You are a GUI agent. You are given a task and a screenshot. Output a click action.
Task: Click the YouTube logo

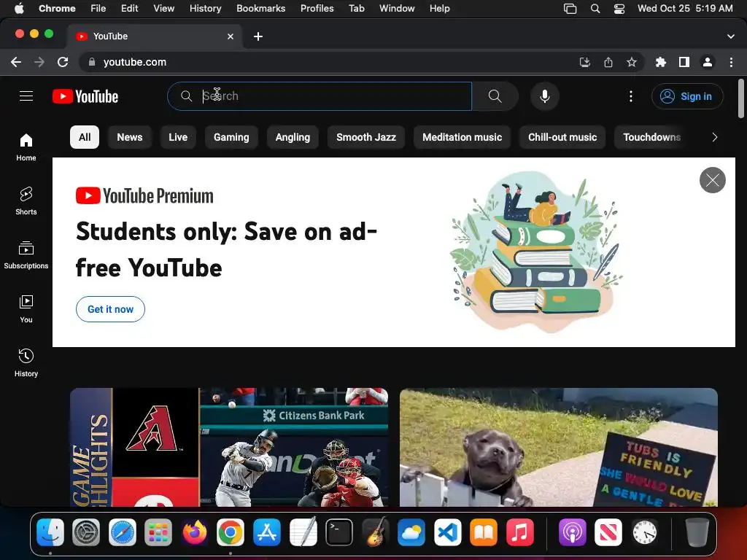[x=85, y=96]
